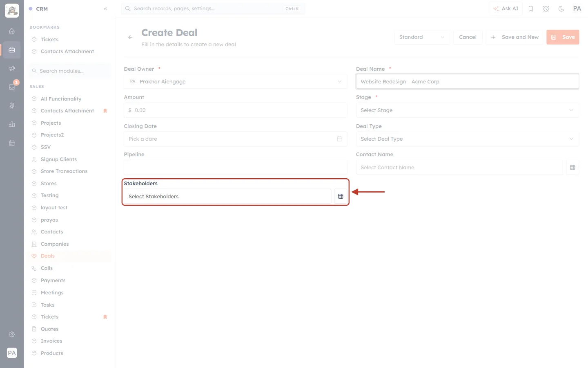Toggle dark mode moon icon
The image size is (588, 368).
(561, 9)
